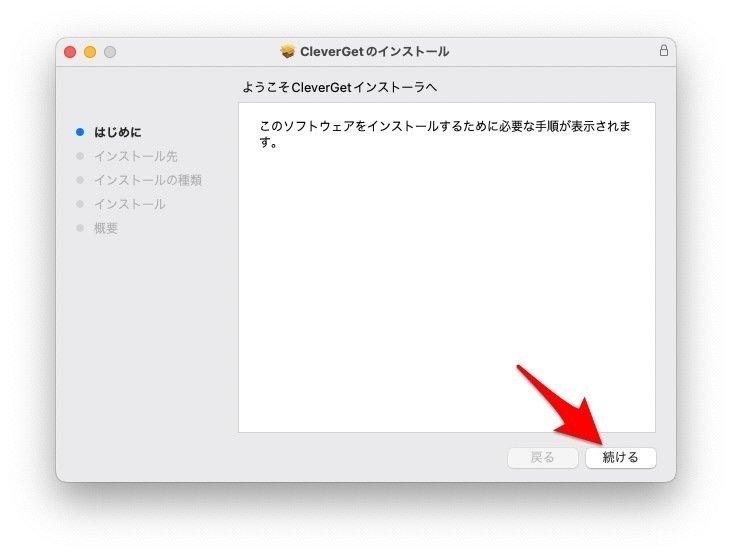Click the blue bullet beside はじめに
Image resolution: width=732 pixels, height=556 pixels.
80,132
